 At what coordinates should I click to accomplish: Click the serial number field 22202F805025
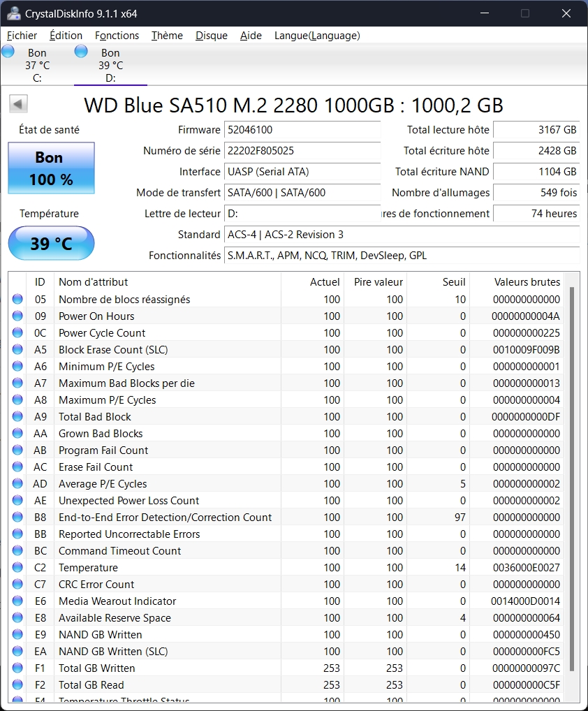(302, 151)
